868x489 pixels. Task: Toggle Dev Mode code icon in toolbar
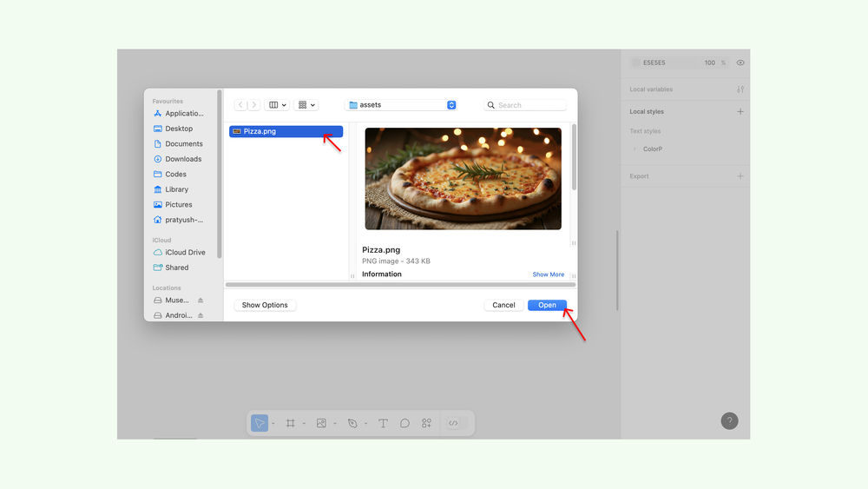[453, 423]
